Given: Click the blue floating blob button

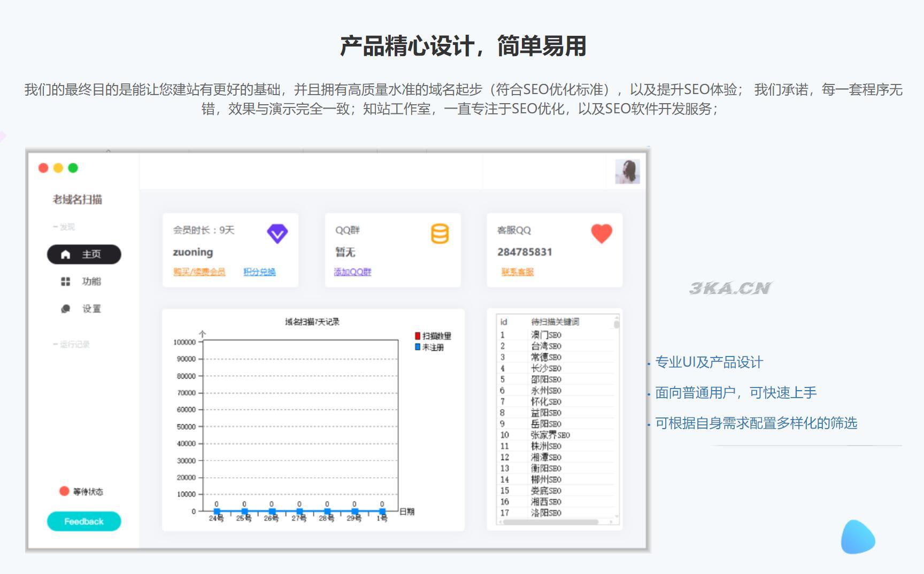Looking at the screenshot, I should coord(858,537).
